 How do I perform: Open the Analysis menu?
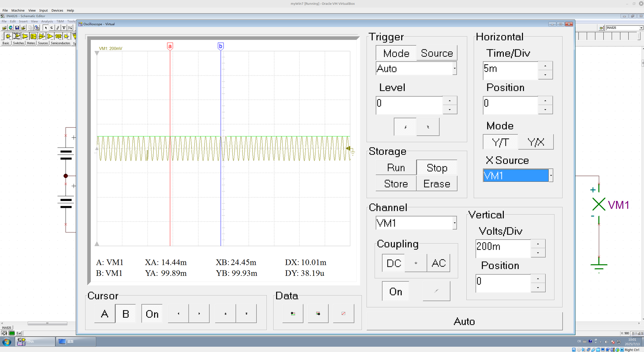[47, 21]
